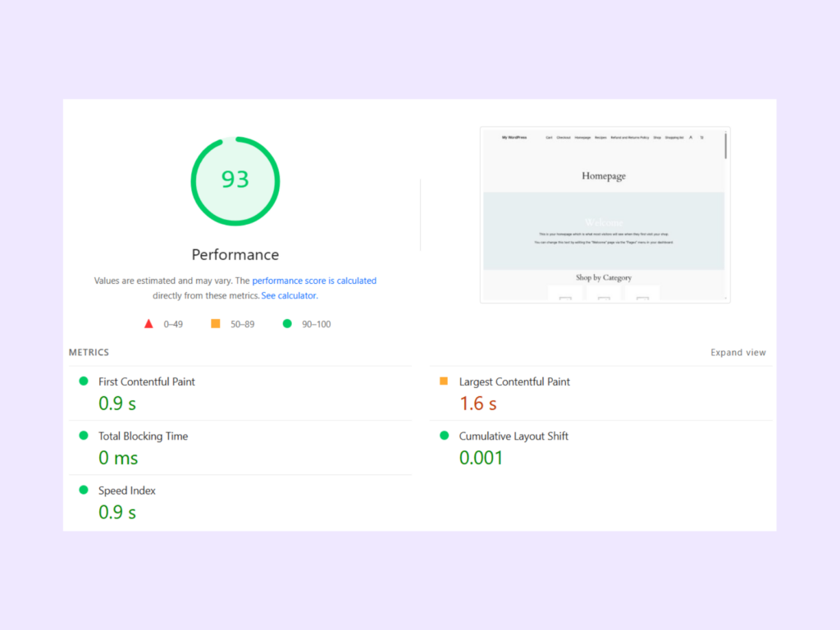This screenshot has width=840, height=630.
Task: Click Checkout in the preview navigation menu
Action: (563, 138)
